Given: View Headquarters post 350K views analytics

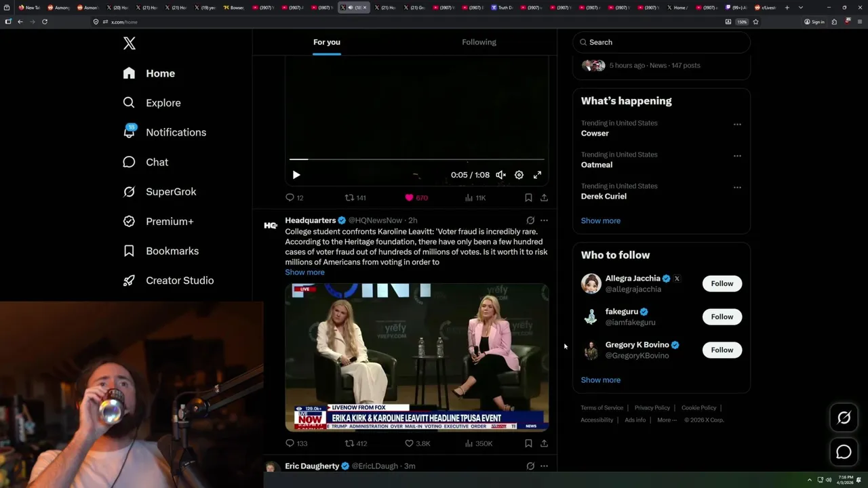Looking at the screenshot, I should 478,443.
